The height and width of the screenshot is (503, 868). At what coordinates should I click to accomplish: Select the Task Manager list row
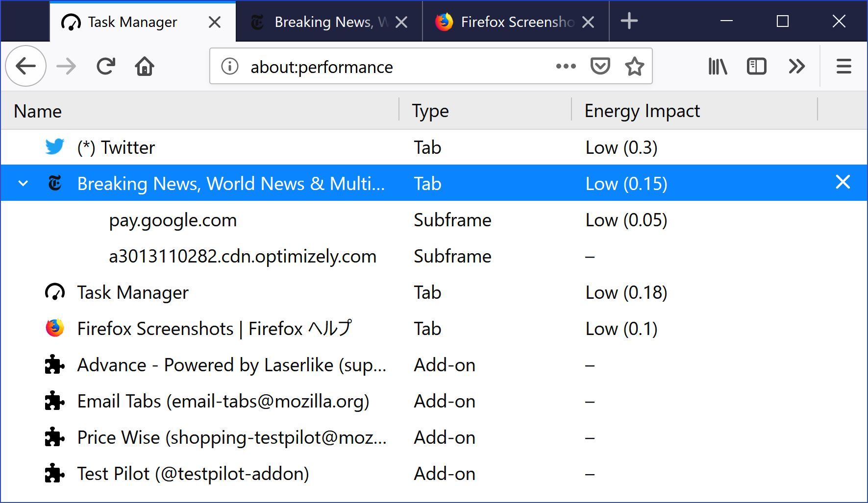(x=434, y=292)
